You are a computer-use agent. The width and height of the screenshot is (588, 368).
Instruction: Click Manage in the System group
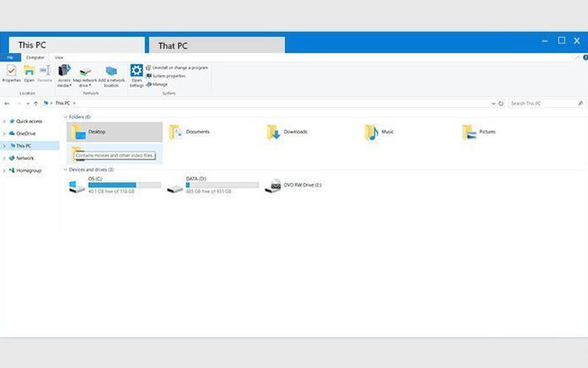[x=157, y=85]
